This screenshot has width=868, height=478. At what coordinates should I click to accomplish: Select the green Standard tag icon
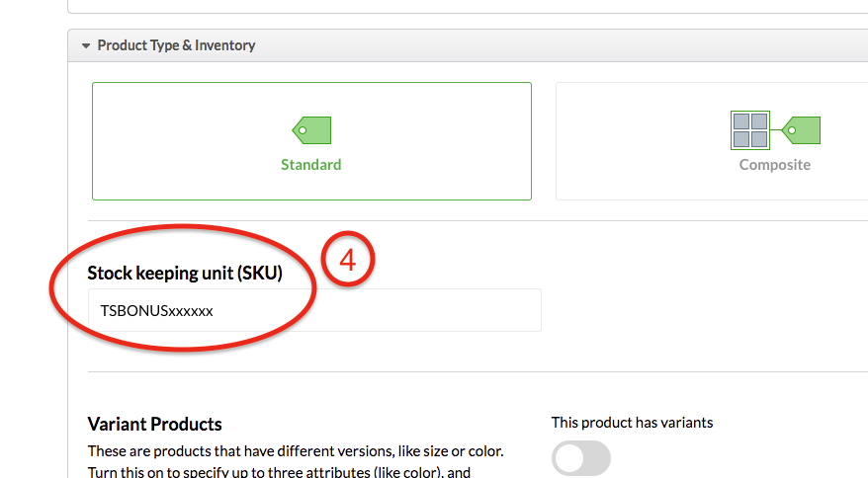tap(311, 130)
